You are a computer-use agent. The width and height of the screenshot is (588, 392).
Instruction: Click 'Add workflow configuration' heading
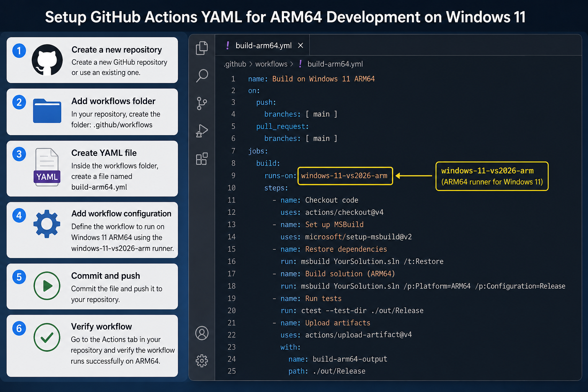[x=121, y=214]
